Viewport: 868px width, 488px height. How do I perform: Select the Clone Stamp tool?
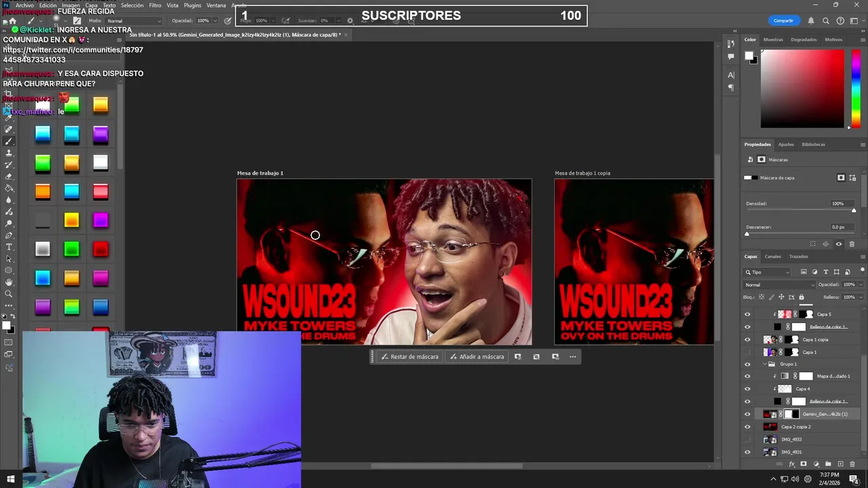tap(9, 153)
